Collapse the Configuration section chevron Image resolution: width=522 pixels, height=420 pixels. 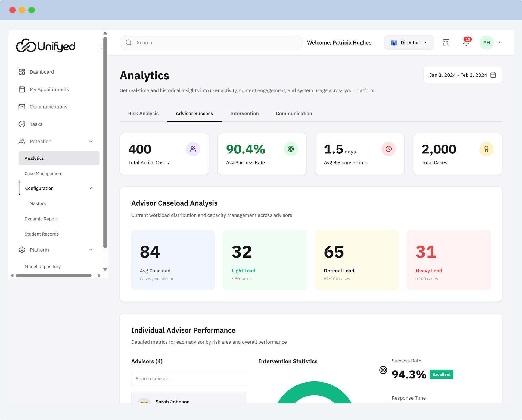[x=91, y=188]
